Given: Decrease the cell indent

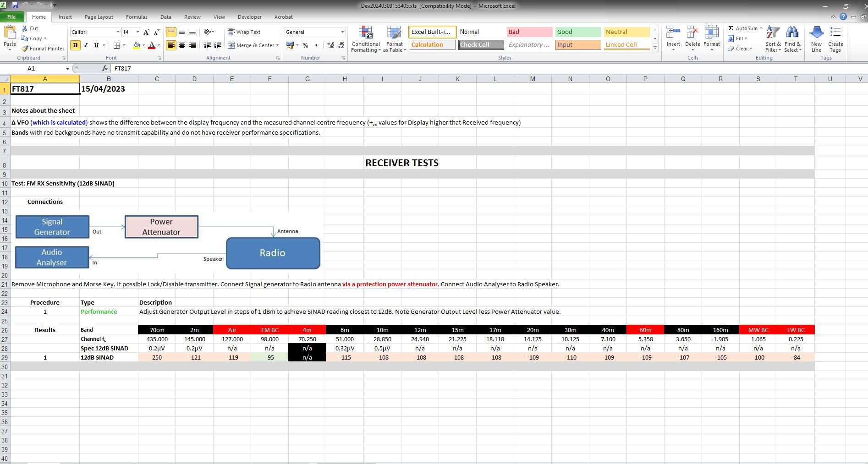Looking at the screenshot, I should coord(207,45).
